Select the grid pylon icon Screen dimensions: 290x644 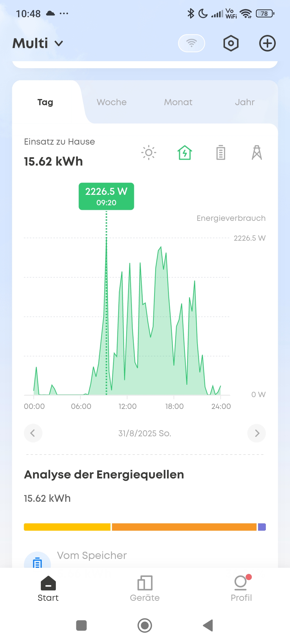tap(257, 153)
